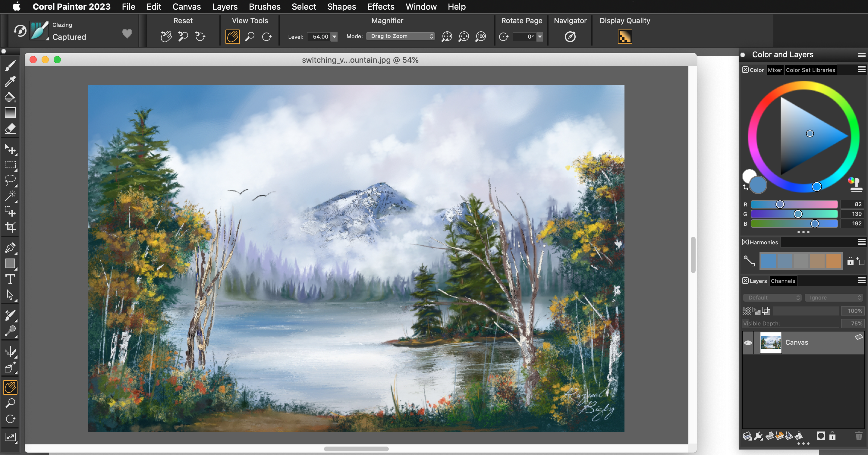Click the Canvas layer thumbnail
Viewport: 868px width, 455px height.
[x=770, y=343]
